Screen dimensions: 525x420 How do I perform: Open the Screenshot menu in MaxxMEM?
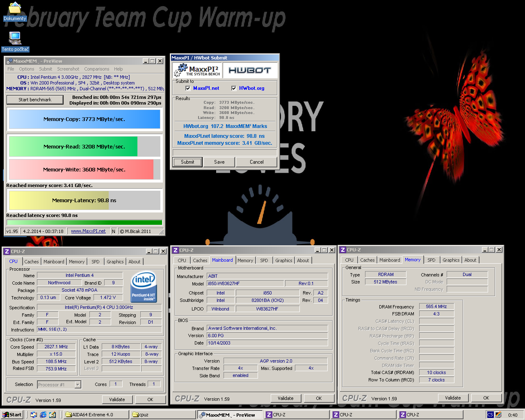(68, 69)
